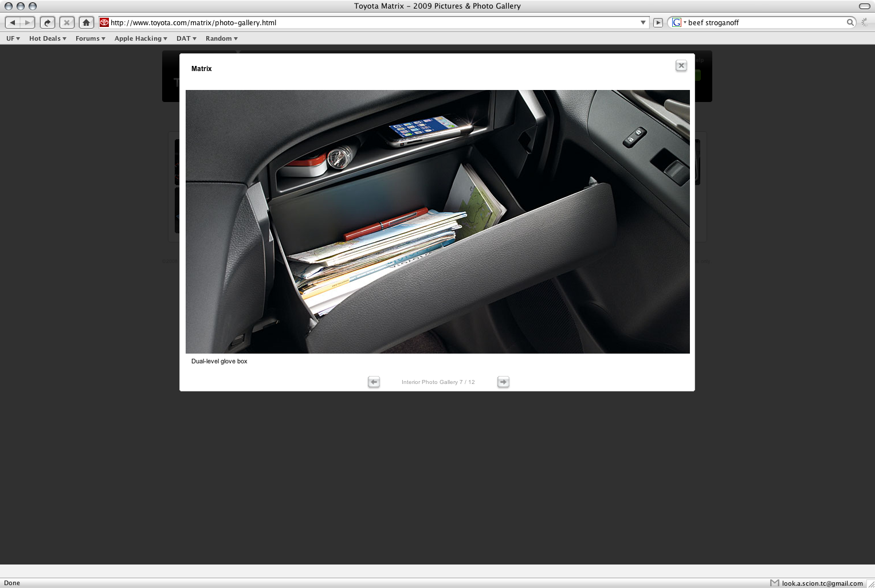
Task: Expand the Forums bookmarks menu
Action: tap(91, 38)
